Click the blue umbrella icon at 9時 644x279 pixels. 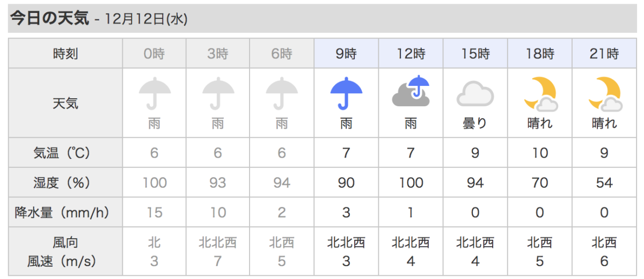pyautogui.click(x=346, y=93)
